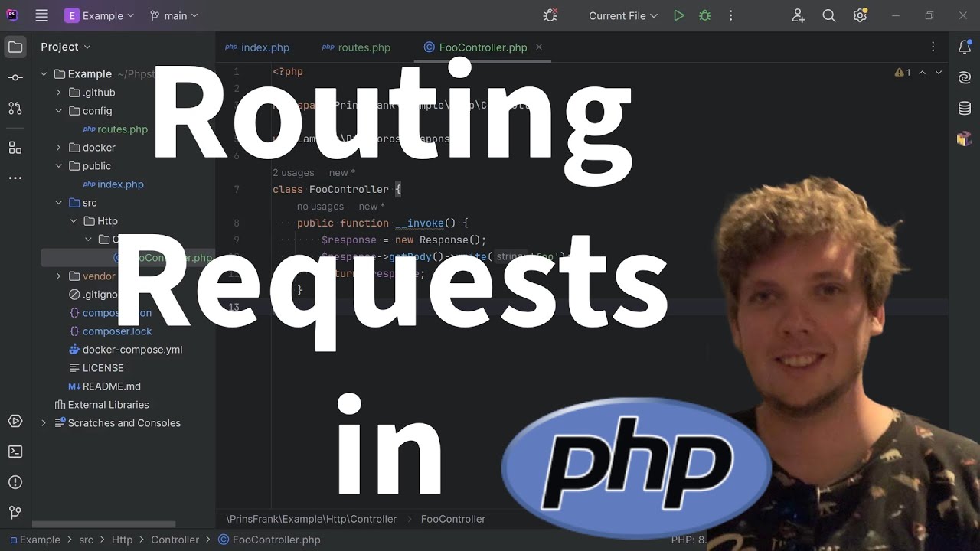
Task: Expand Scratches and Consoles
Action: [x=44, y=423]
